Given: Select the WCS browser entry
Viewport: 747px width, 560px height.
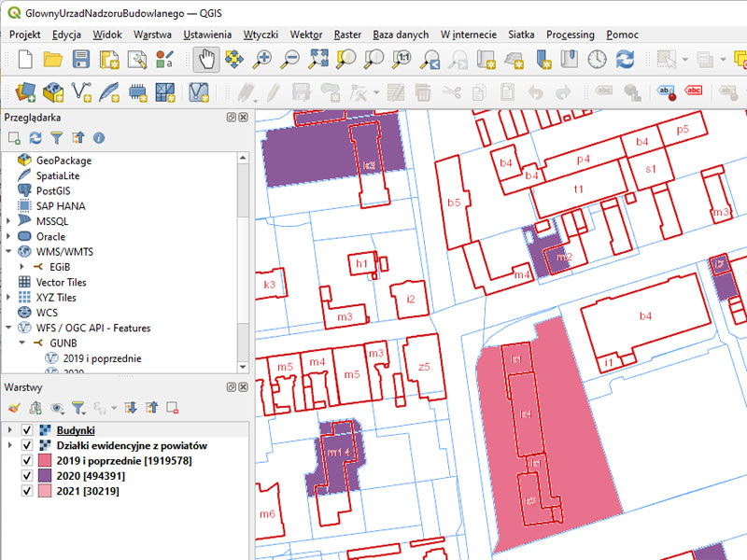Looking at the screenshot, I should pyautogui.click(x=47, y=313).
